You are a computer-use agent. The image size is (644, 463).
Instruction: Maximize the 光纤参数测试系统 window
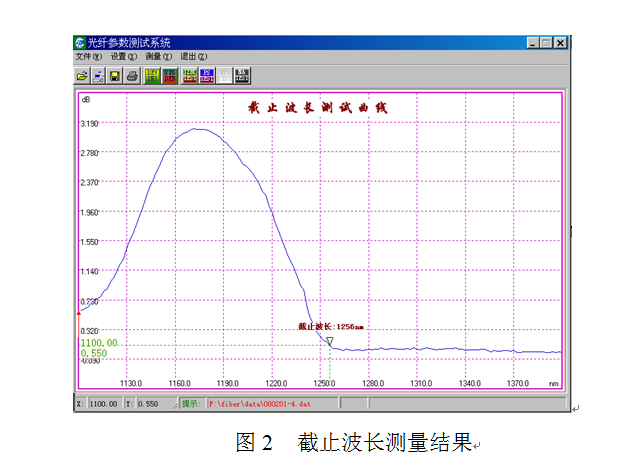pos(546,43)
